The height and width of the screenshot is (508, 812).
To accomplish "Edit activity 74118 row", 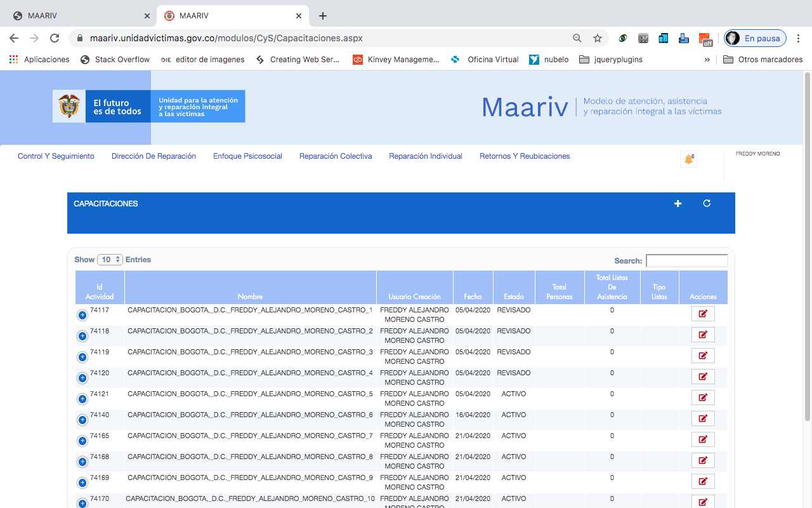I will coord(703,335).
